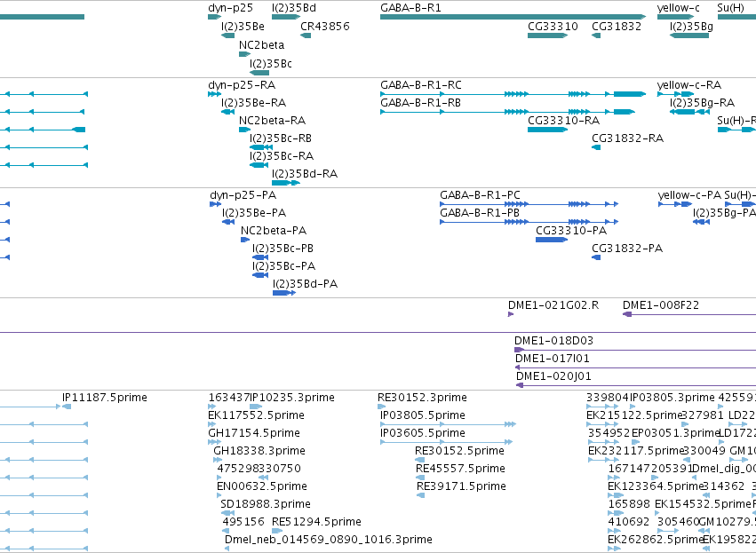Select the l(2)35Be-RA transcript label
This screenshot has height=553, width=756.
click(253, 103)
